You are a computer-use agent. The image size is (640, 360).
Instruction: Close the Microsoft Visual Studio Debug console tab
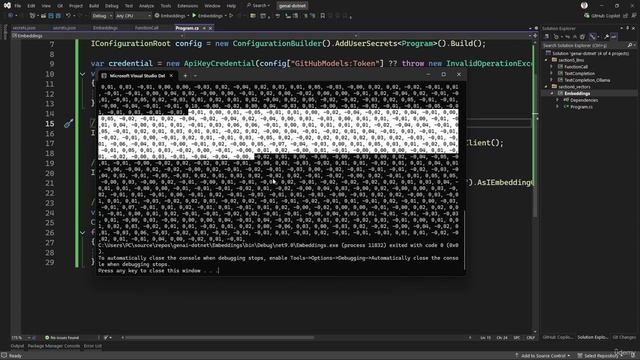171,76
